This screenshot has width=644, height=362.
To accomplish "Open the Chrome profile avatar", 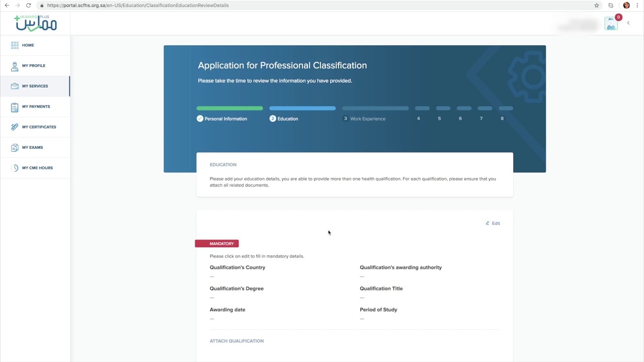I will (x=626, y=6).
